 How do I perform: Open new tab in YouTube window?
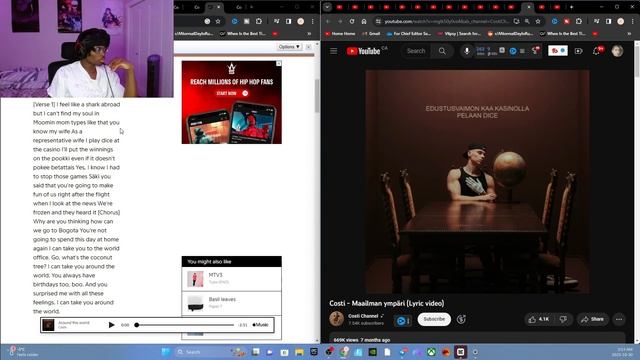pos(571,7)
